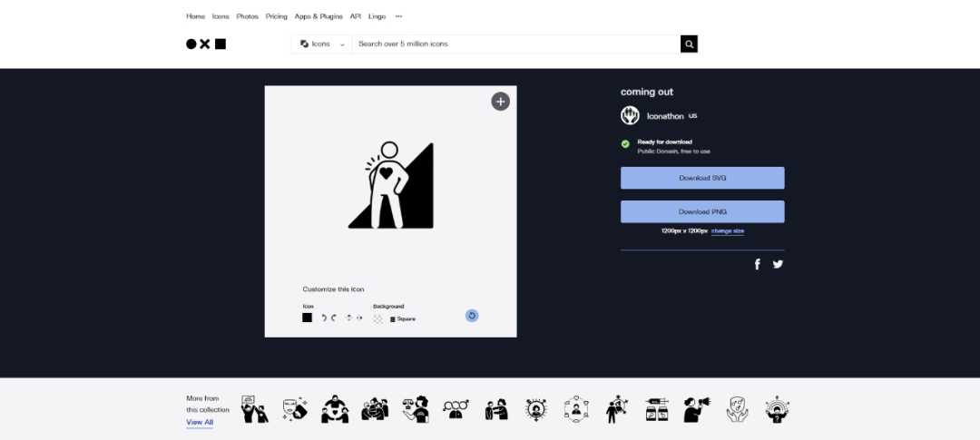This screenshot has height=440, width=980.
Task: Open the hands holding gender shield icon
Action: [737, 410]
